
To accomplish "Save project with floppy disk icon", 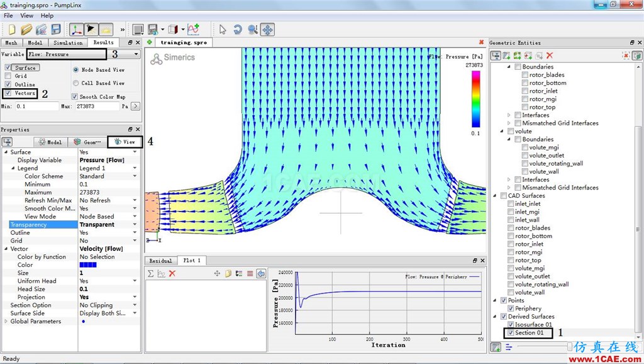I will click(x=56, y=30).
